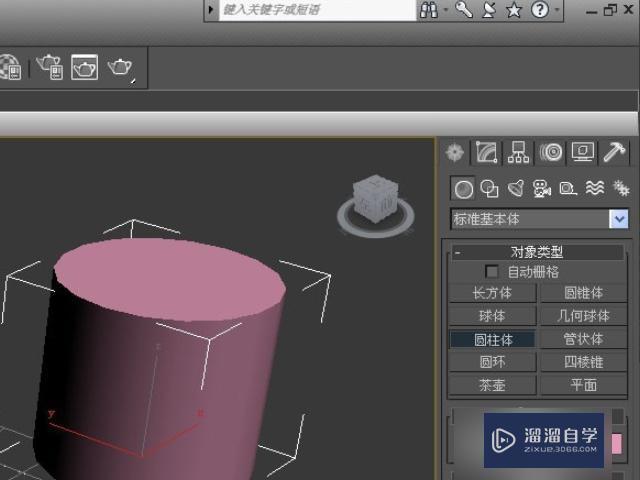The height and width of the screenshot is (480, 640).
Task: Open Render Setup teapot icon
Action: pos(50,67)
